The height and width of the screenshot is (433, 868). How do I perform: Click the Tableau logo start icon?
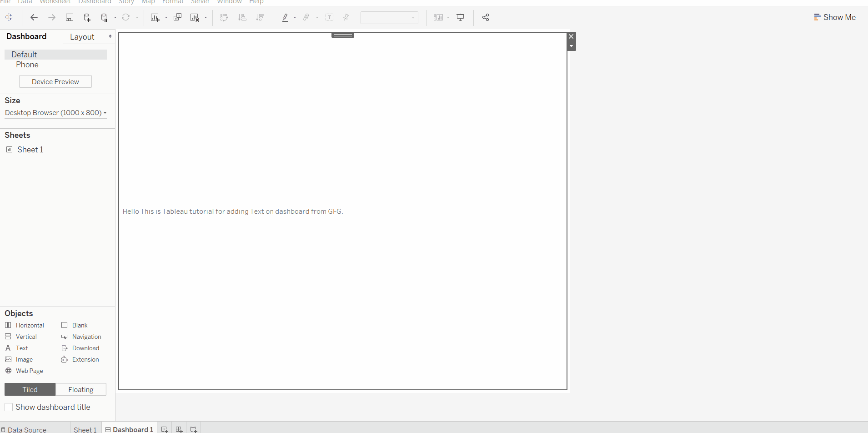click(x=9, y=17)
